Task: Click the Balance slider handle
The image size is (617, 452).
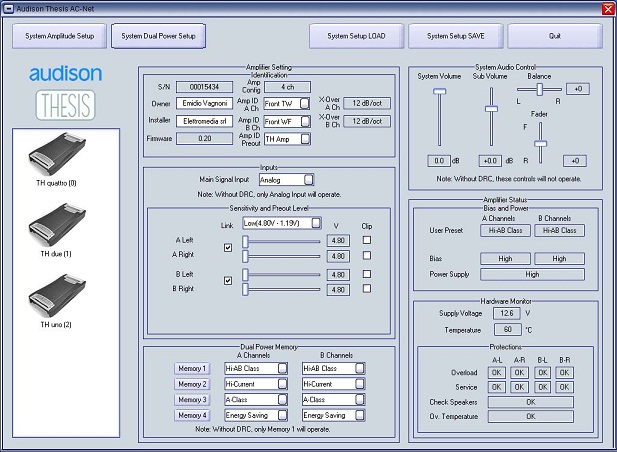Action: coord(540,89)
